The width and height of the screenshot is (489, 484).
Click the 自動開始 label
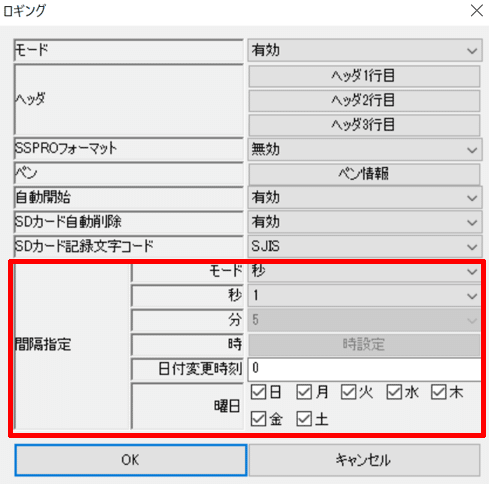point(43,197)
